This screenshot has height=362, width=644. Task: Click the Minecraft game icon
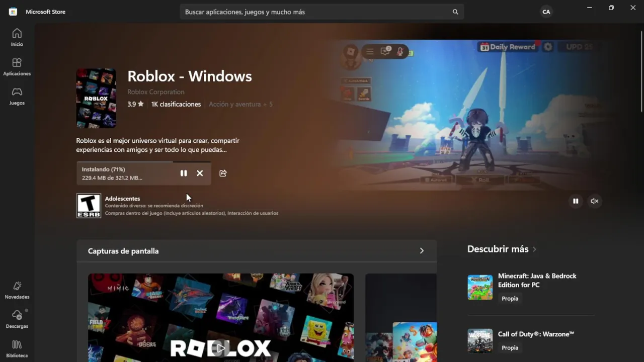[480, 287]
